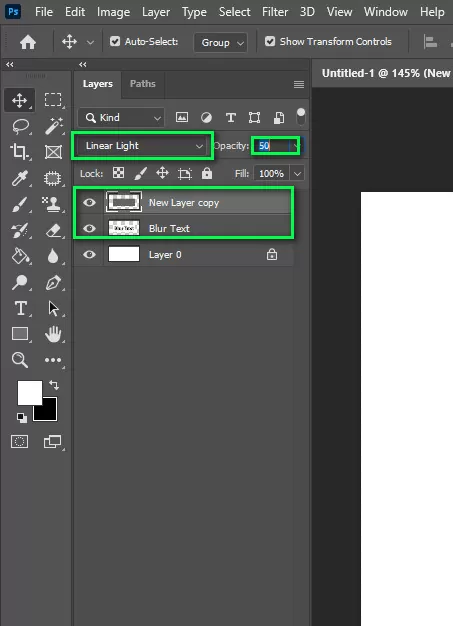This screenshot has height=626, width=453.
Task: Open the Filter menu
Action: pyautogui.click(x=275, y=12)
